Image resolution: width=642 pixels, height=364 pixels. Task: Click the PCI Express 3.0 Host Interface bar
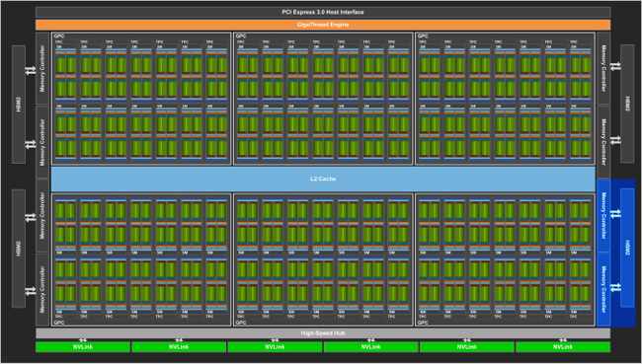pyautogui.click(x=323, y=12)
